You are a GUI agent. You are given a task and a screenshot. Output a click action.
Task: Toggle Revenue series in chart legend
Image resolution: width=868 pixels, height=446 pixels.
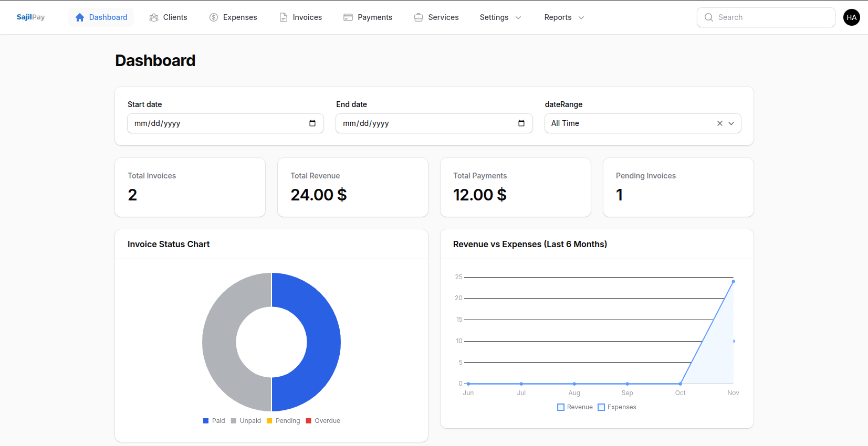click(575, 407)
